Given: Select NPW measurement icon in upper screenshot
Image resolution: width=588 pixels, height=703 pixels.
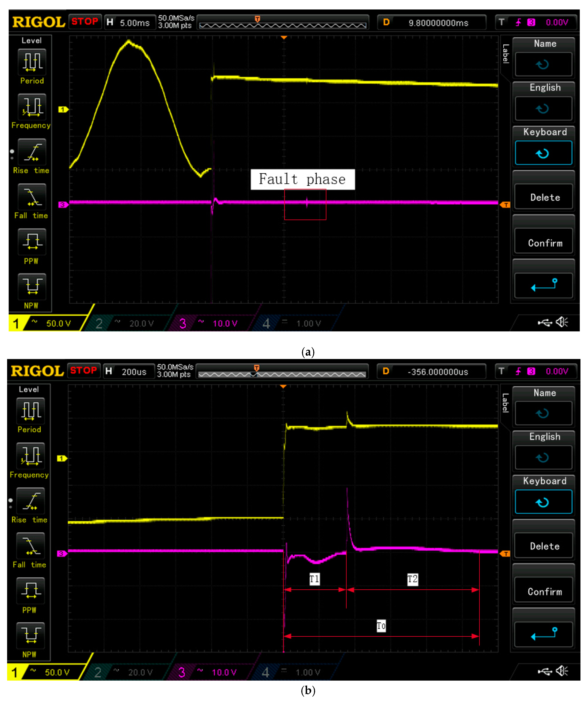Looking at the screenshot, I should coord(32,287).
